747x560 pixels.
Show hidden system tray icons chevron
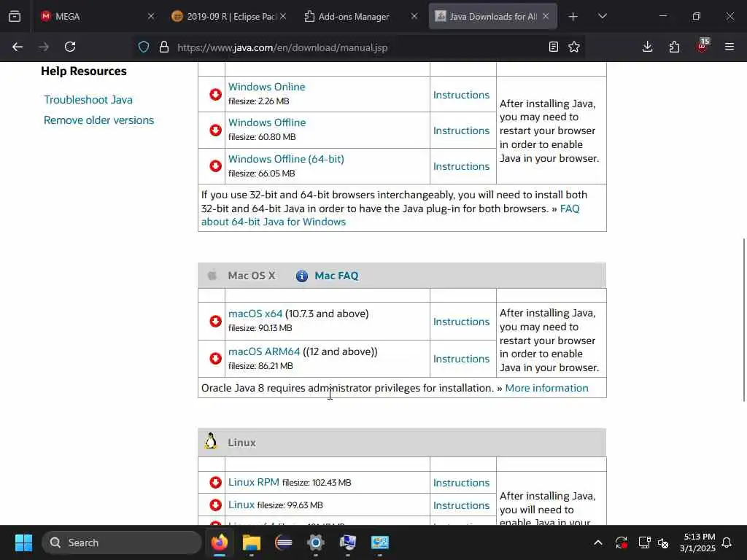point(598,542)
